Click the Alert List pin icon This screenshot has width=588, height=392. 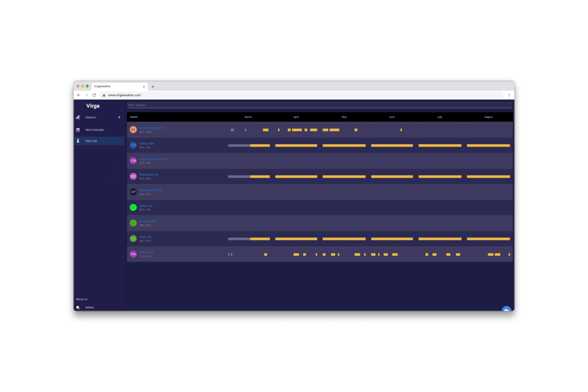[x=78, y=141]
